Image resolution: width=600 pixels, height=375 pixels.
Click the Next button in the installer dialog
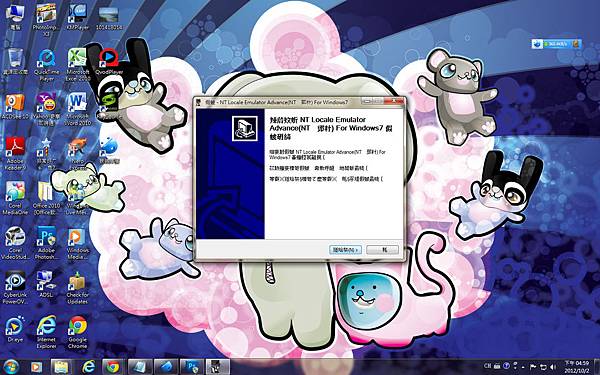[x=345, y=249]
